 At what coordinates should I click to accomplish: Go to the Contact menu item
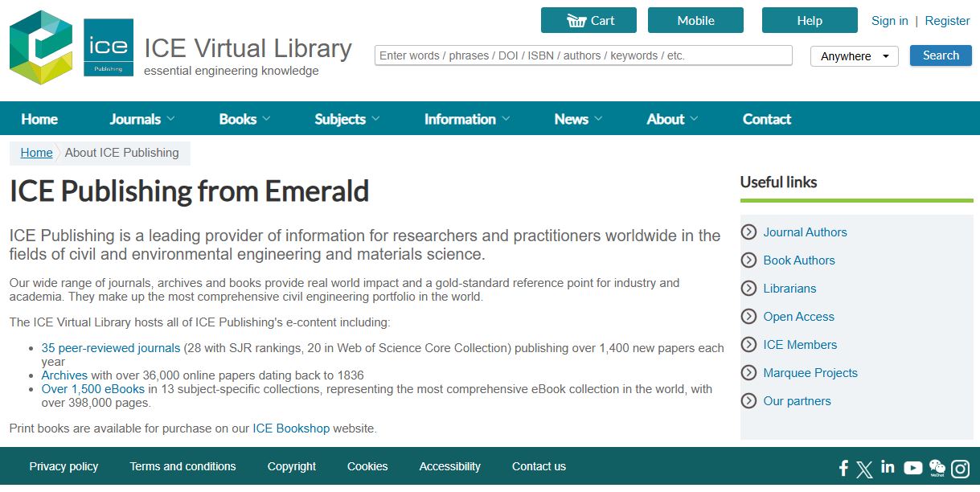(x=766, y=119)
